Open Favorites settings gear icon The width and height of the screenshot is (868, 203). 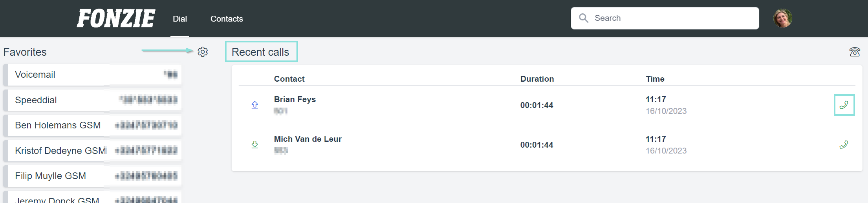(x=203, y=52)
